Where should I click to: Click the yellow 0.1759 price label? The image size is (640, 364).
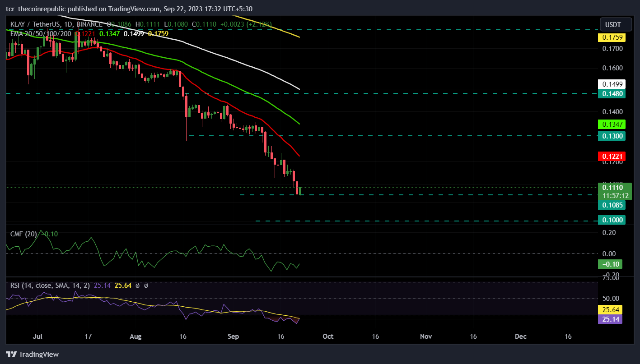click(x=611, y=38)
